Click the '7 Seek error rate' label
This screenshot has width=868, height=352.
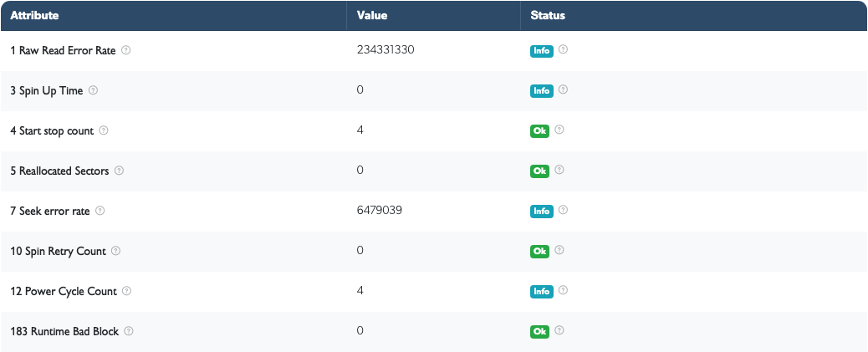tap(50, 212)
